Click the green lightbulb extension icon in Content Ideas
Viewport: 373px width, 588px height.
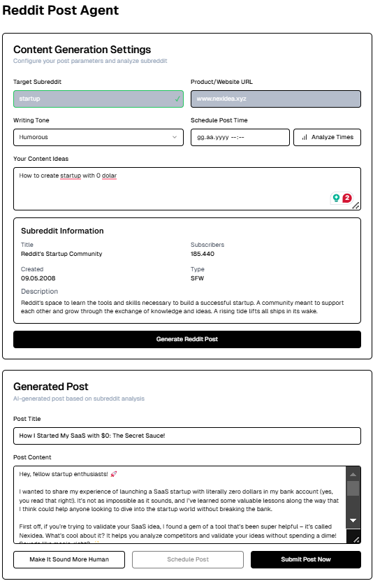click(336, 198)
